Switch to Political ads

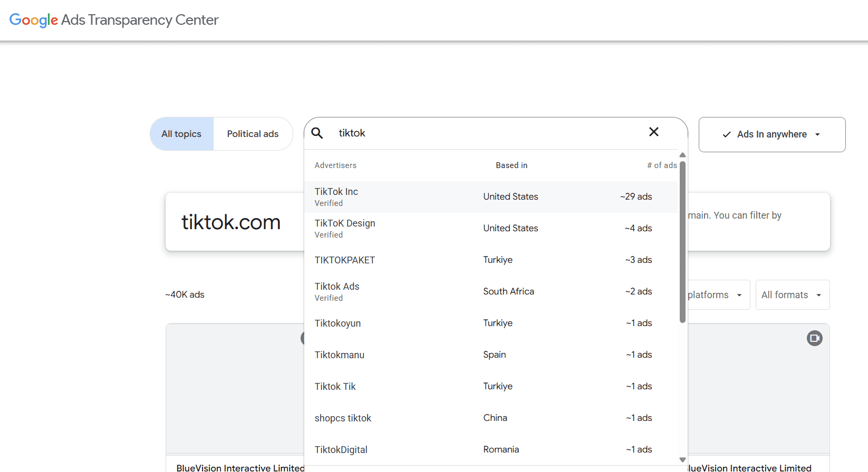point(253,134)
